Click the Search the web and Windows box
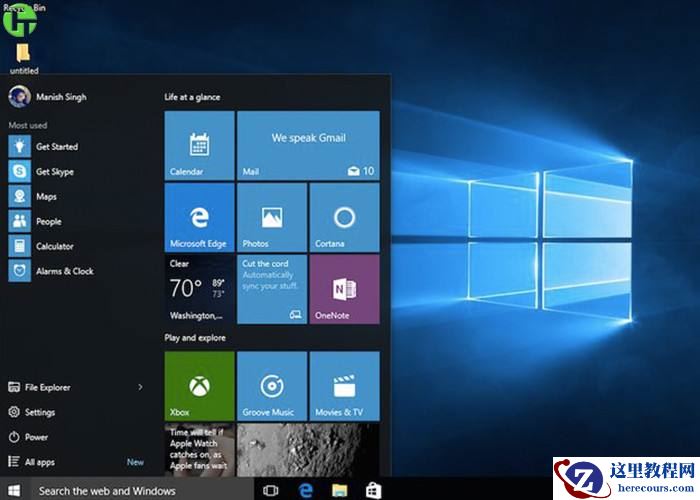700x500 pixels. [x=142, y=490]
